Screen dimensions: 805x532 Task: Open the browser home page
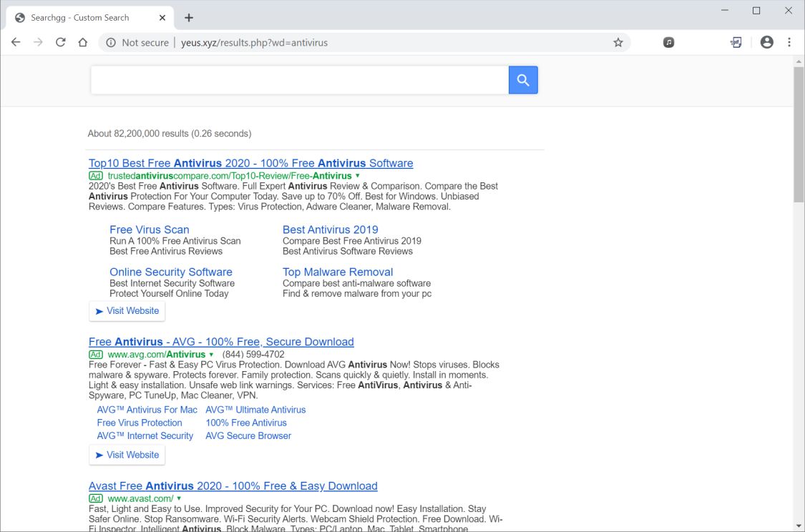pyautogui.click(x=83, y=43)
